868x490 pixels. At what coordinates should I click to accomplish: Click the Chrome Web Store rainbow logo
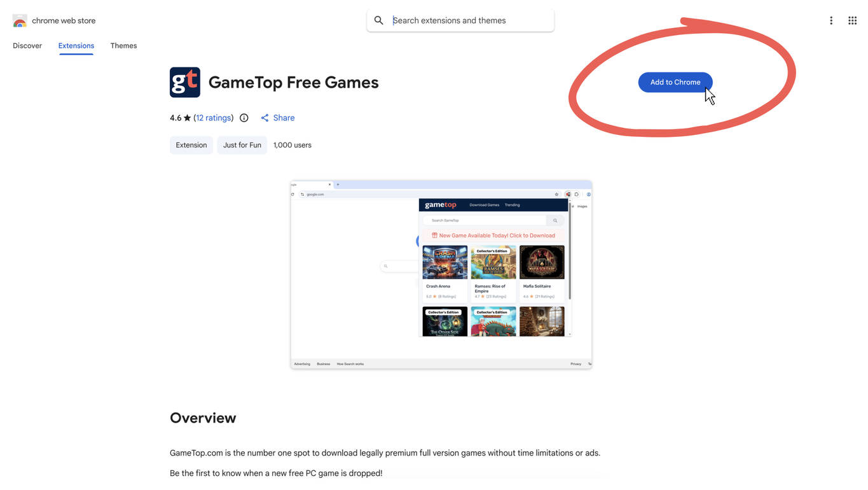[20, 20]
